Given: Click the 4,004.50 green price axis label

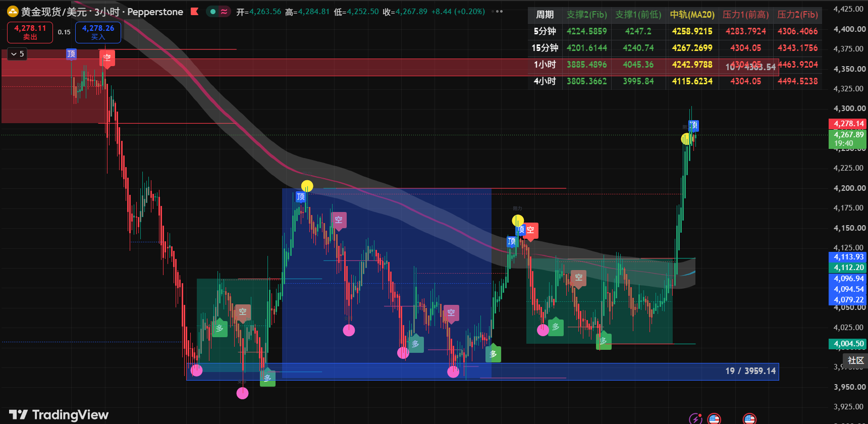Looking at the screenshot, I should pos(848,344).
